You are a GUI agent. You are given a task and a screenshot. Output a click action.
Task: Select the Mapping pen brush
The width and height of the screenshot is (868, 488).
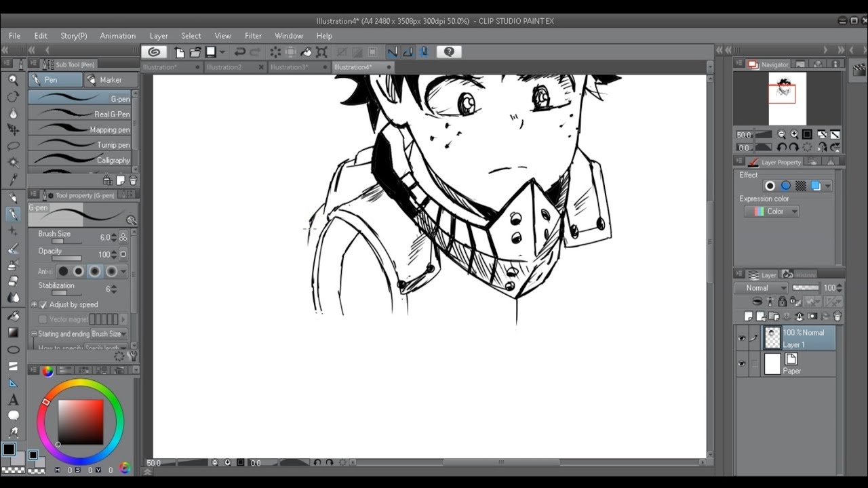(x=80, y=129)
